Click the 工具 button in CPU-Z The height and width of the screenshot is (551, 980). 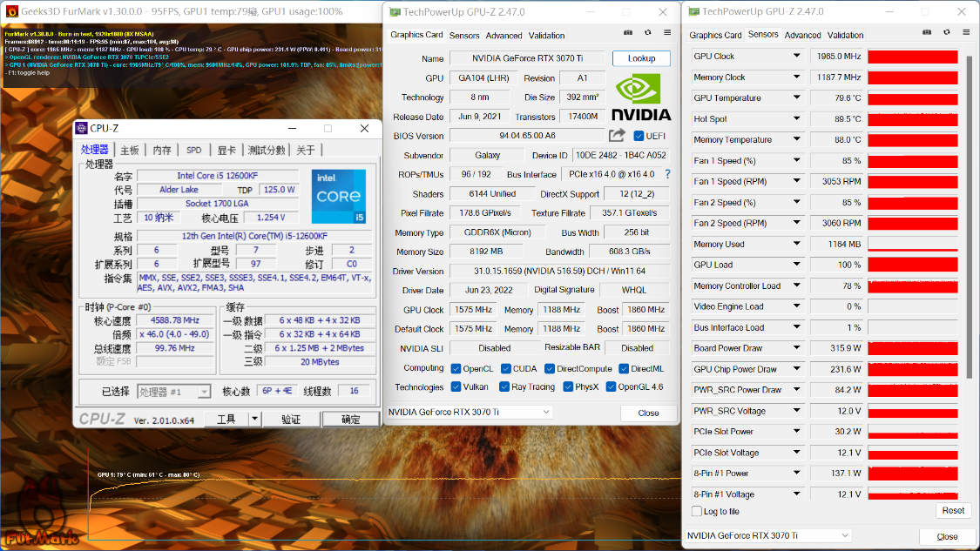pyautogui.click(x=226, y=420)
